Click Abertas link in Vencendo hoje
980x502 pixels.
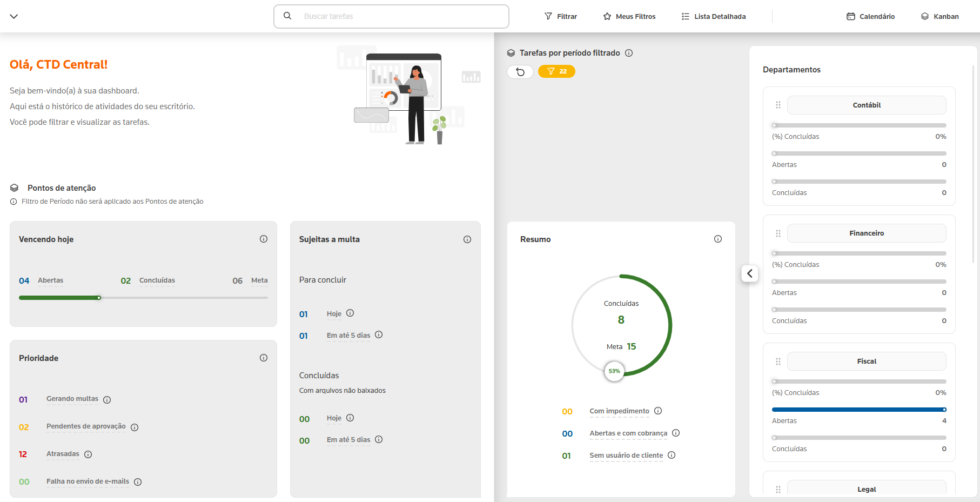[x=50, y=280]
